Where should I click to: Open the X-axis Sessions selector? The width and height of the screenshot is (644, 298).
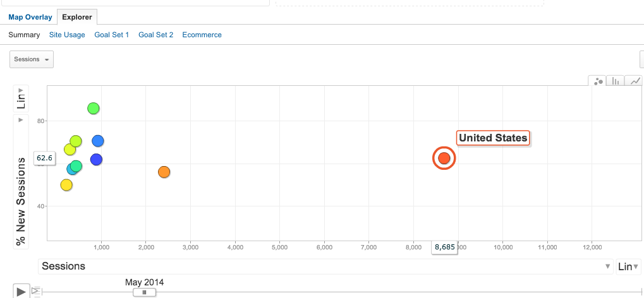(325, 266)
